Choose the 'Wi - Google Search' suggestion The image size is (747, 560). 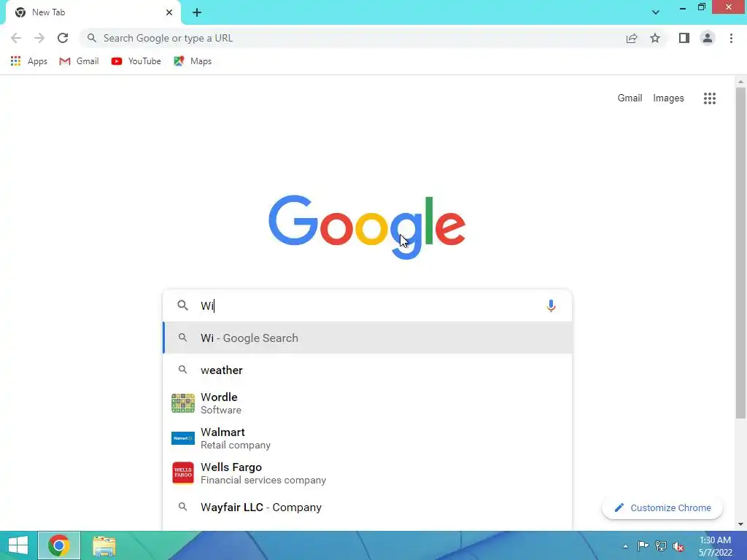coord(368,338)
